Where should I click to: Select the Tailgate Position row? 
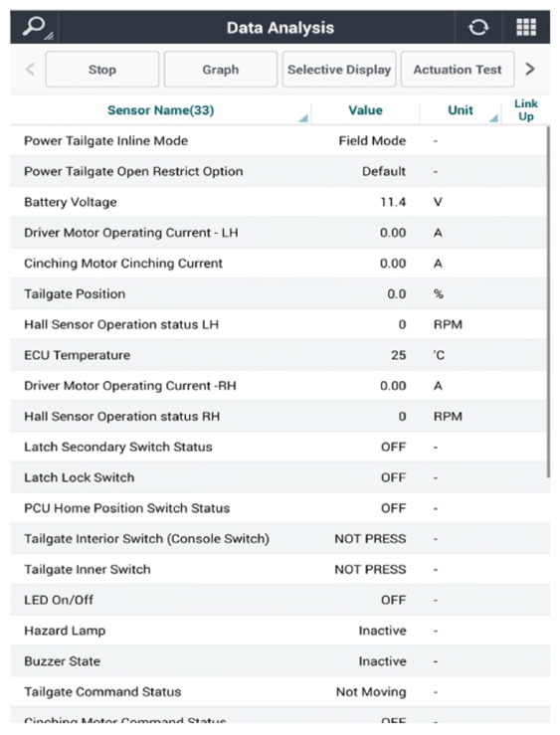(280, 294)
